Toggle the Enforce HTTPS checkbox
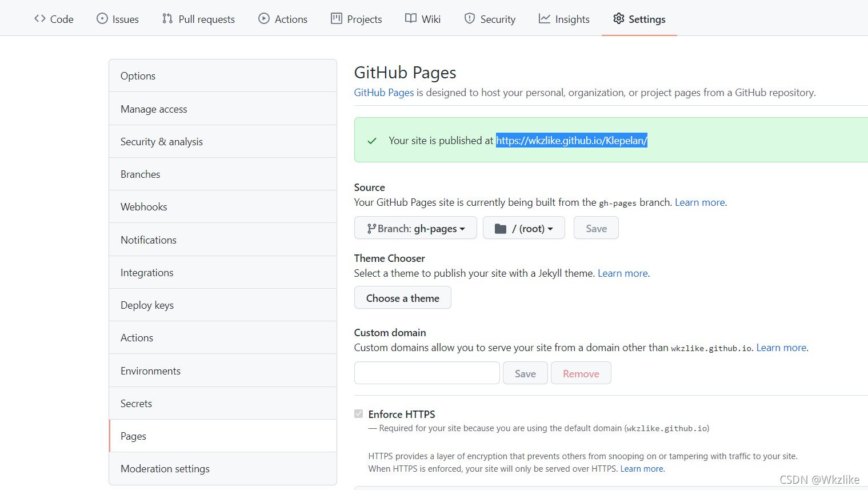The height and width of the screenshot is (490, 868). (x=359, y=413)
